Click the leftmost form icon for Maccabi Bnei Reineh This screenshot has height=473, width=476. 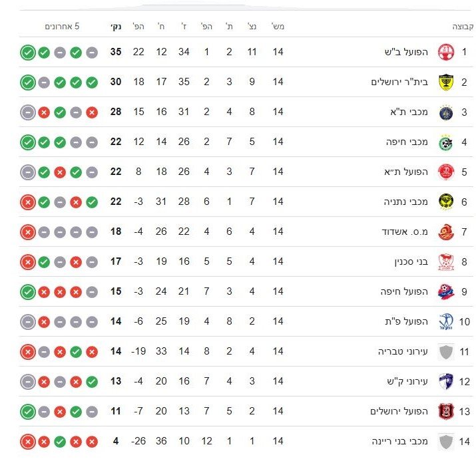[x=27, y=441]
